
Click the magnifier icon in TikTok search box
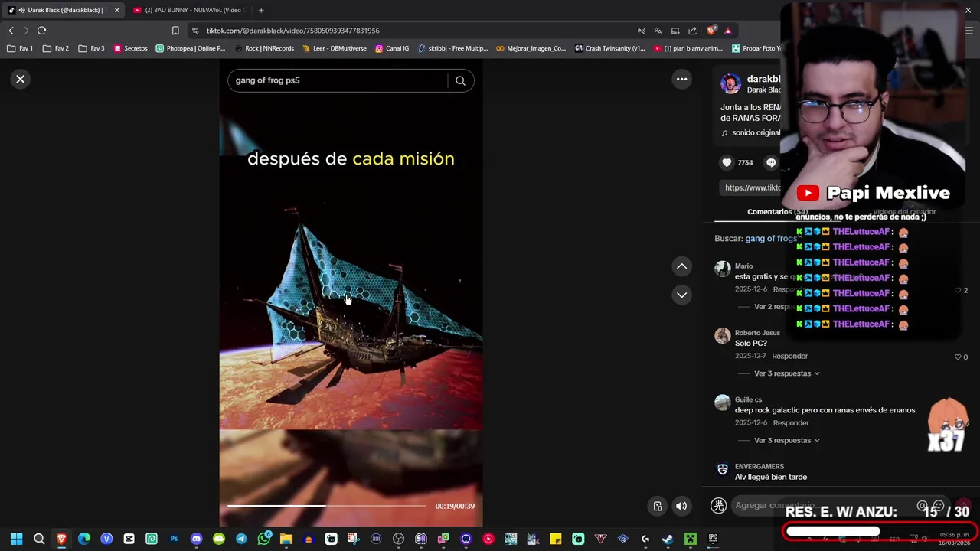click(x=460, y=80)
